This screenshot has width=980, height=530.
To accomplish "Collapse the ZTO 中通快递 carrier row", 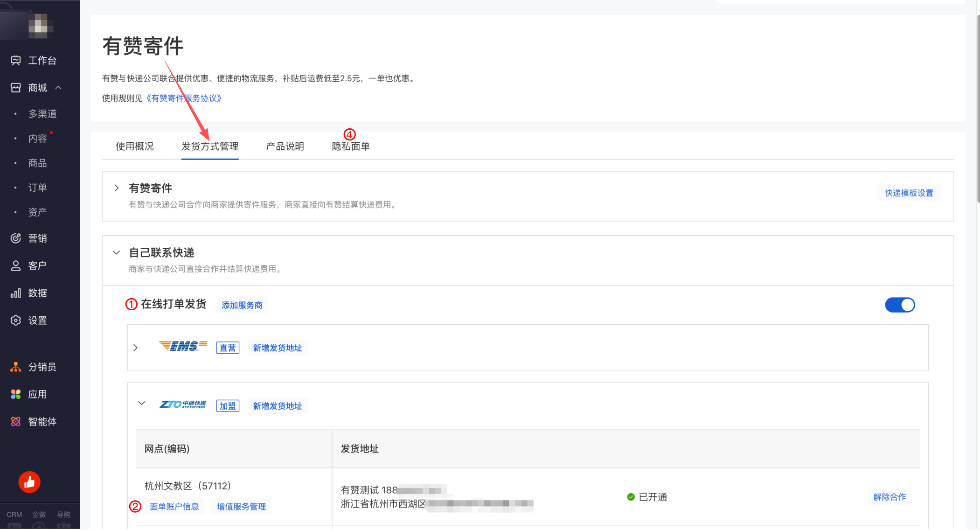I will [142, 403].
